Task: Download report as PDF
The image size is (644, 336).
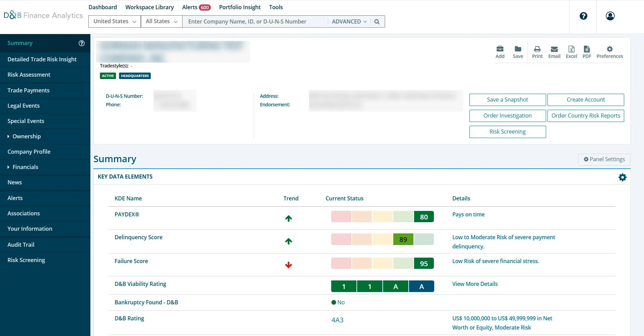Action: (586, 49)
